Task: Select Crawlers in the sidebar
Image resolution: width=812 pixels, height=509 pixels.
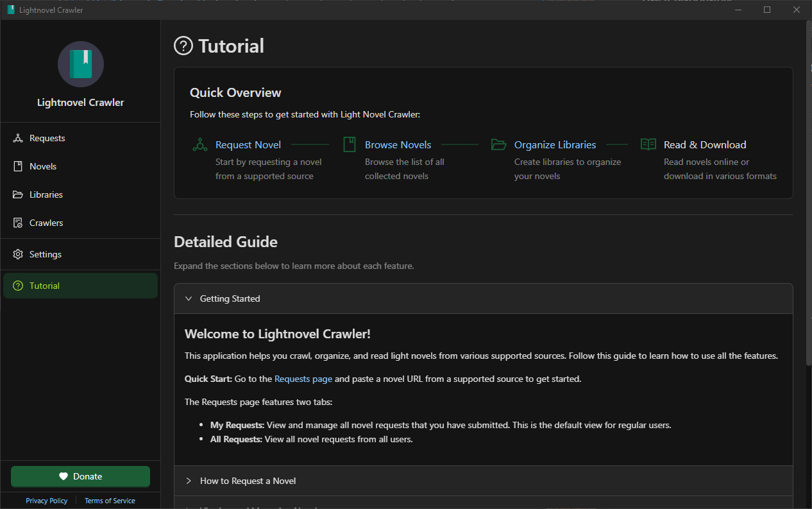Action: point(80,223)
